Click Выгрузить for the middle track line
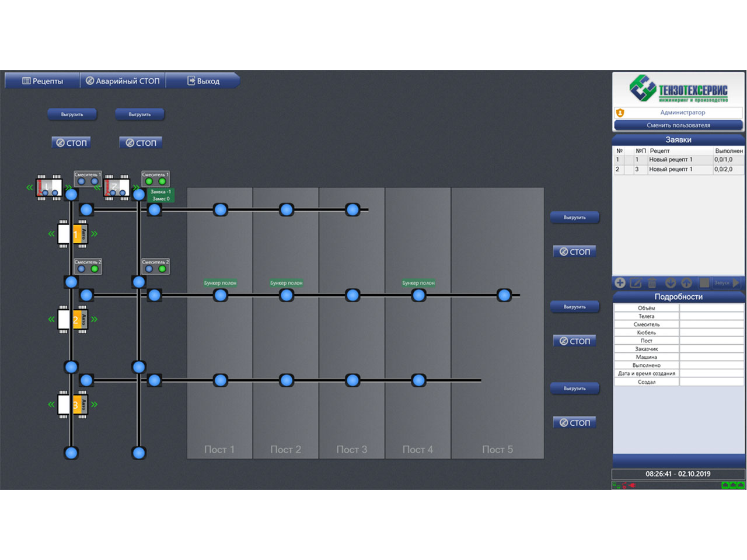 coord(575,306)
